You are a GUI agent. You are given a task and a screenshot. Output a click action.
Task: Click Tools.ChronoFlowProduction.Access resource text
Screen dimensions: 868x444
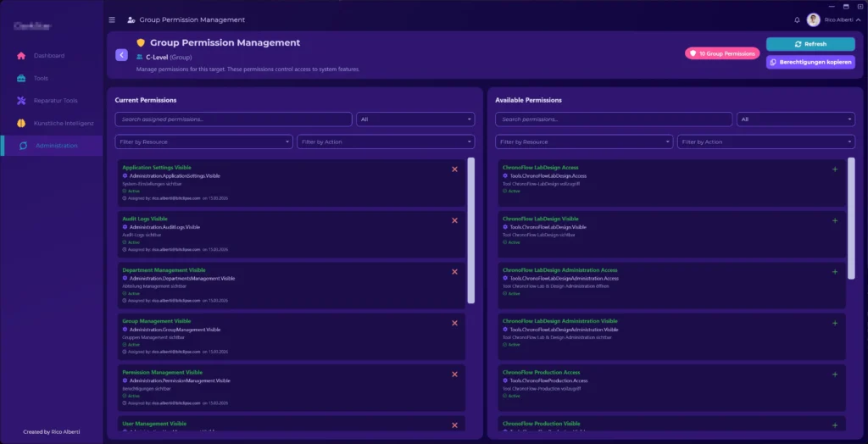548,381
